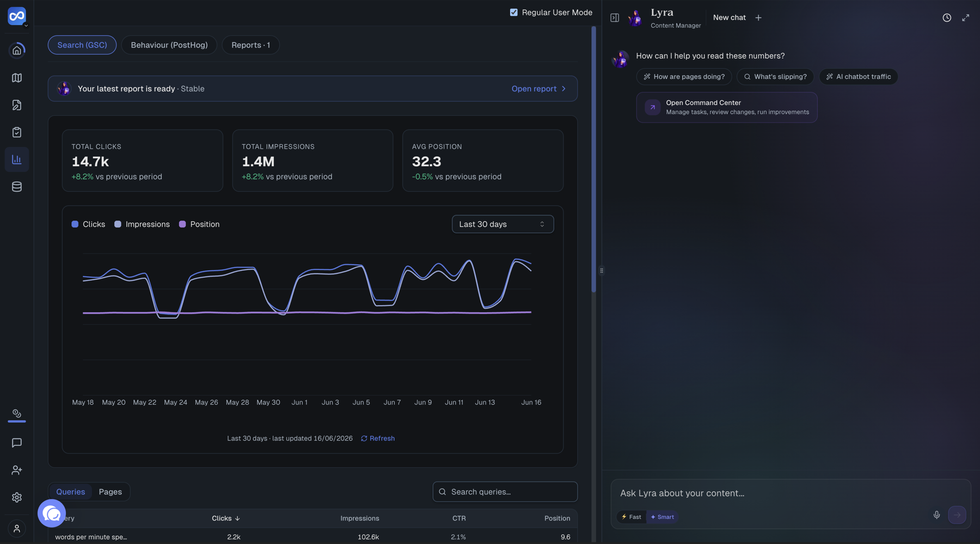Viewport: 980px width, 544px height.
Task: Select Smart response mode
Action: point(662,517)
